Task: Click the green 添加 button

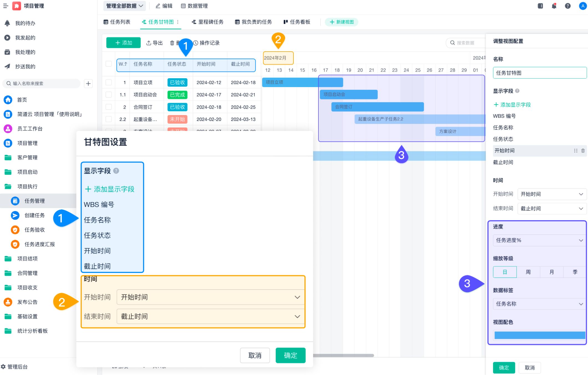Action: tap(123, 43)
